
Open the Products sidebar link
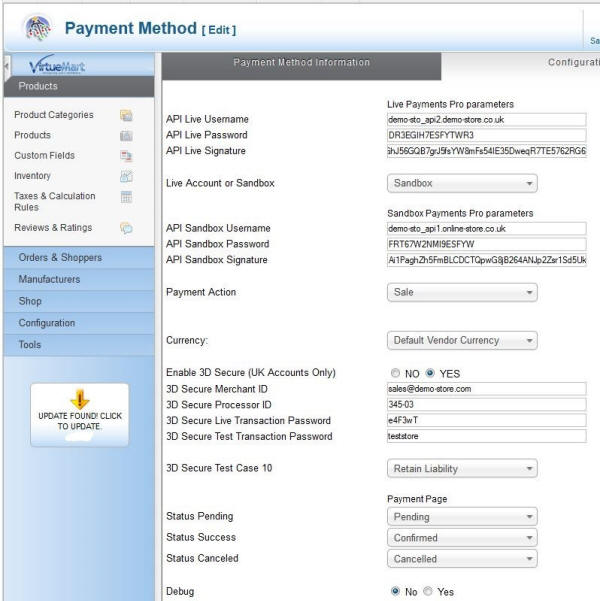coord(32,135)
